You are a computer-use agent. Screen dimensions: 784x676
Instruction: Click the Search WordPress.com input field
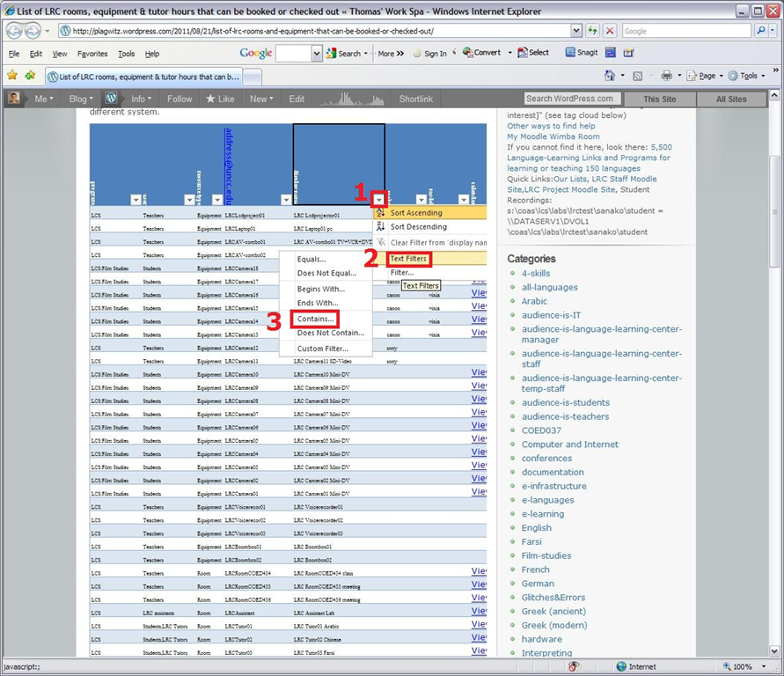(572, 99)
